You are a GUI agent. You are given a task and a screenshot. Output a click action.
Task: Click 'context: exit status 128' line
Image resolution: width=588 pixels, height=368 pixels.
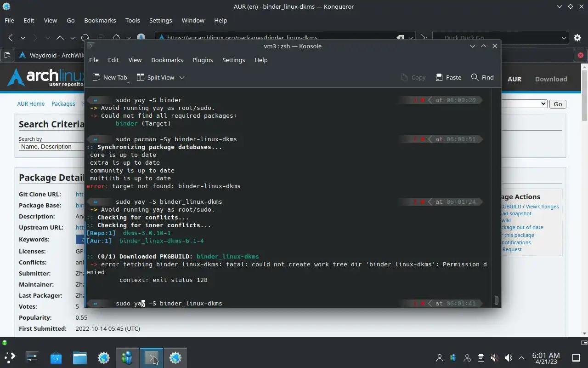(164, 280)
